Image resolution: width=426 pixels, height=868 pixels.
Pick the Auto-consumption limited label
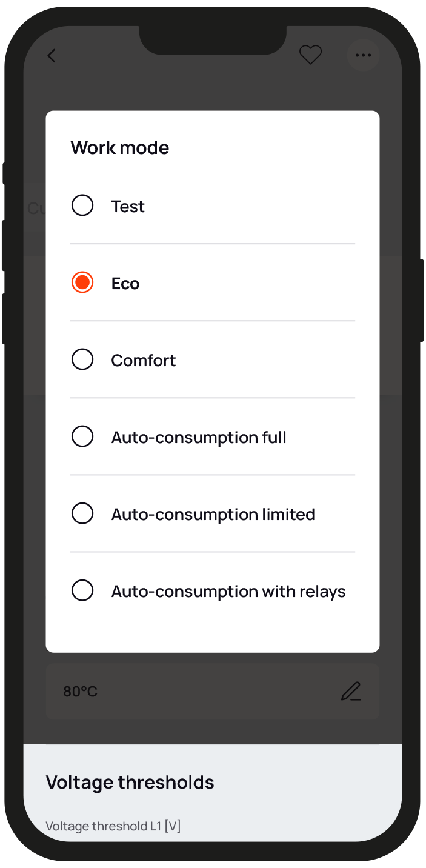click(x=213, y=515)
